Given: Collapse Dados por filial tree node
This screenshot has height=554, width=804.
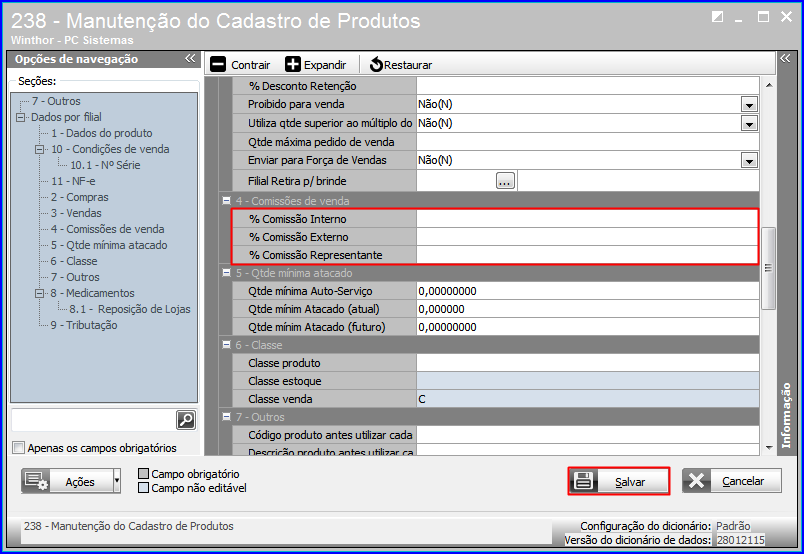Looking at the screenshot, I should [x=21, y=117].
